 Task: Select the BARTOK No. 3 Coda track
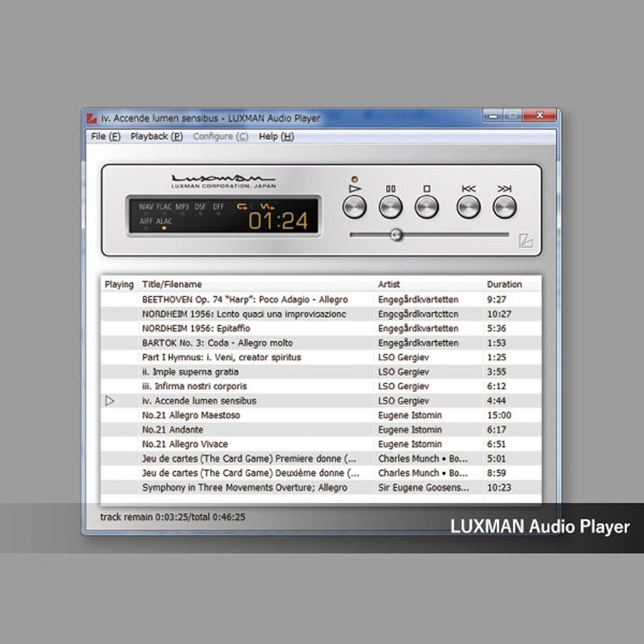click(x=216, y=343)
